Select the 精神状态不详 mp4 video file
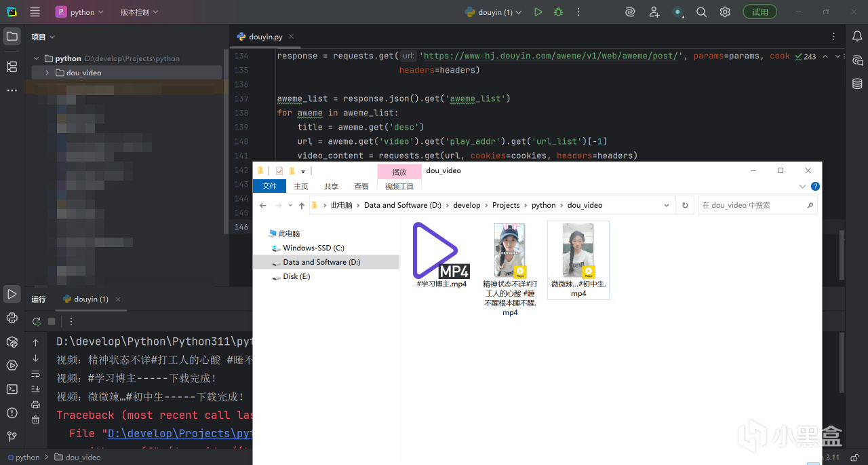 (x=510, y=269)
